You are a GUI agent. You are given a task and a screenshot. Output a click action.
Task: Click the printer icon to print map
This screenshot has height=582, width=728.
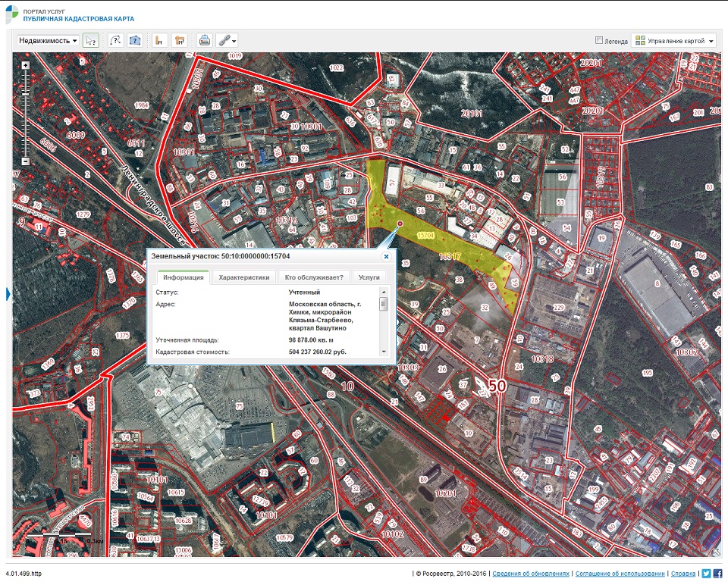pyautogui.click(x=204, y=41)
